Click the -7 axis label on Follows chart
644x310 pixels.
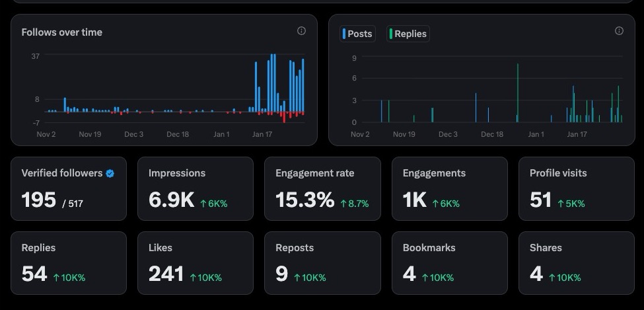pyautogui.click(x=35, y=122)
